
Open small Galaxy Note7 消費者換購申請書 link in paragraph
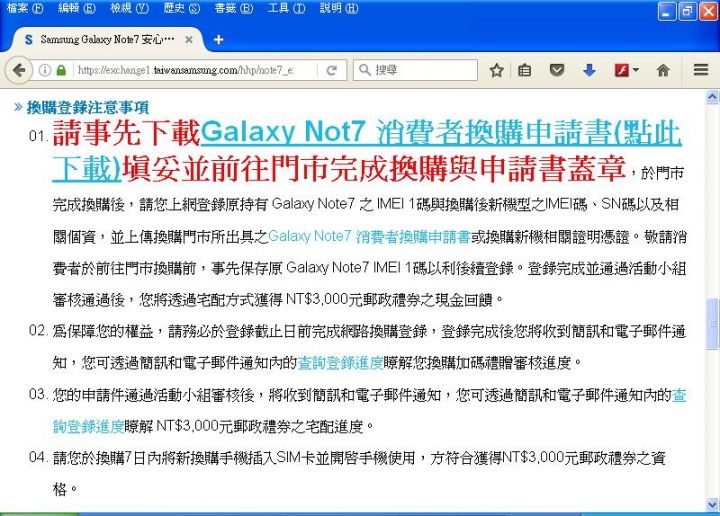pos(369,236)
